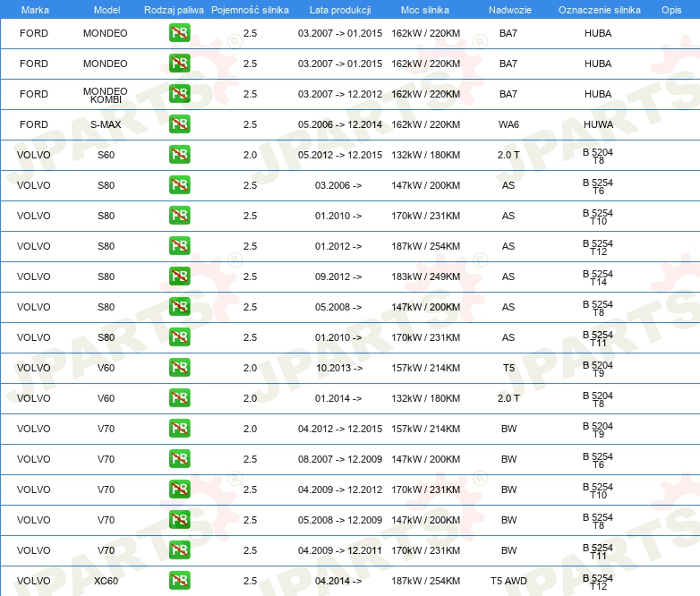Viewport: 700px width, 596px height.
Task: Click the fuel icon for S80 with engine B 5254 T10
Action: coord(179,215)
